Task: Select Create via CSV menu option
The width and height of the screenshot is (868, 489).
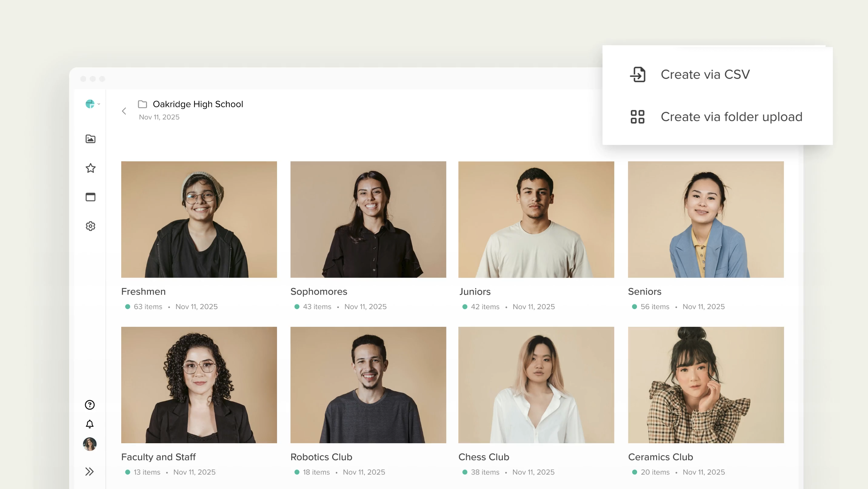Action: (705, 75)
